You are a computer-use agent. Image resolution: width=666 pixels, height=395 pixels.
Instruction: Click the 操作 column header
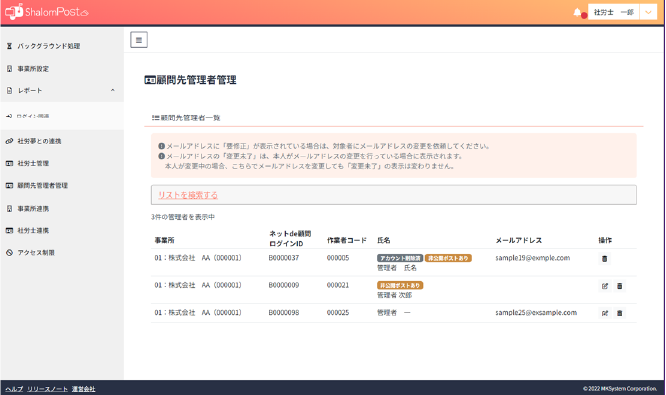[605, 240]
